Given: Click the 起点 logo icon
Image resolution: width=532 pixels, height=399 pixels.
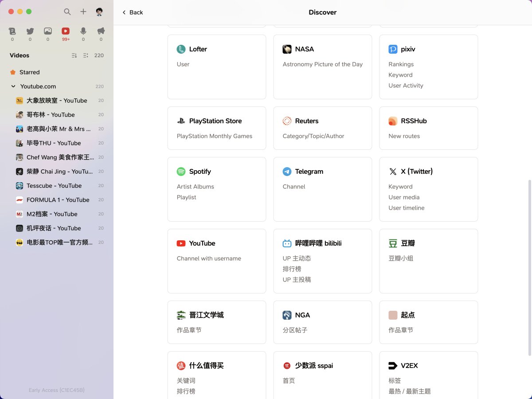Looking at the screenshot, I should point(393,315).
